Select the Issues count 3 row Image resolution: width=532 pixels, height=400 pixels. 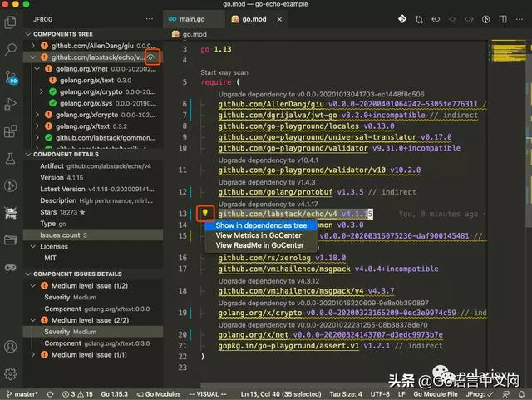[93, 235]
